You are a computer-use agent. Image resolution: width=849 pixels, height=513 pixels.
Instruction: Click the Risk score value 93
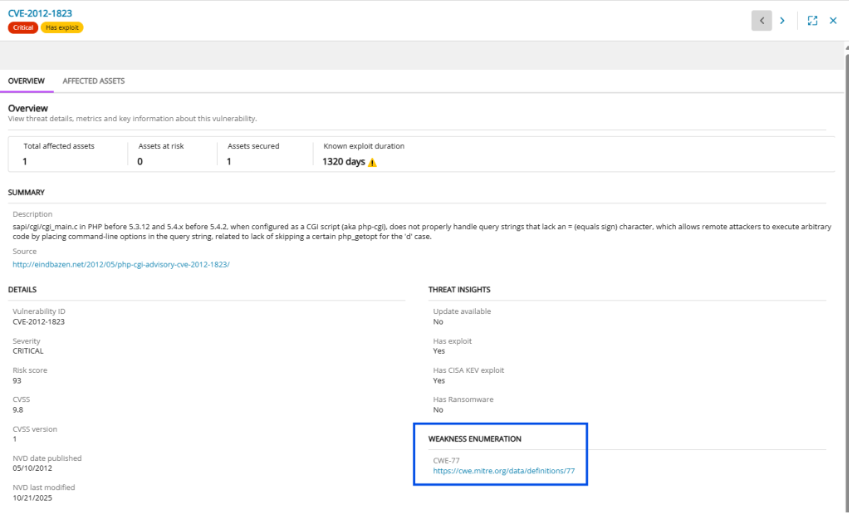pos(18,380)
